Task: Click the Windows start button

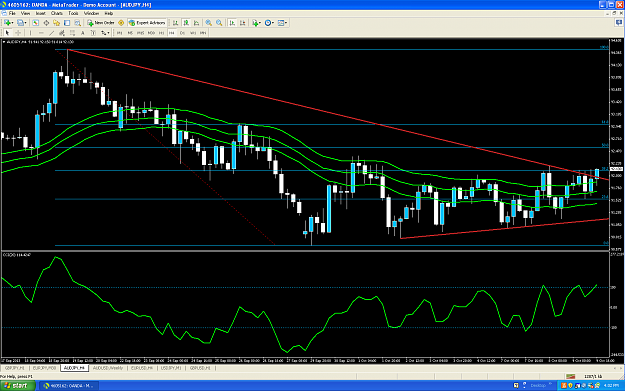Action: [18, 385]
